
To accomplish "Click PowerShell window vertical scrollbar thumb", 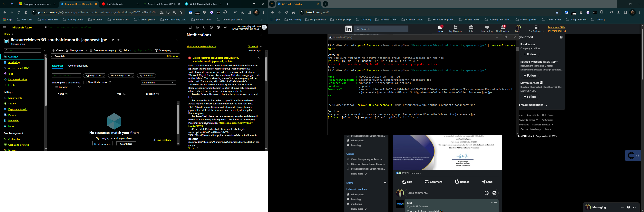I will [x=517, y=49].
